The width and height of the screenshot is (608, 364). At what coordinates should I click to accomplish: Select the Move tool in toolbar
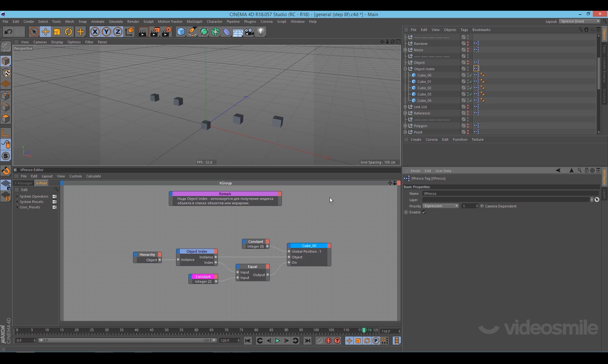[46, 32]
